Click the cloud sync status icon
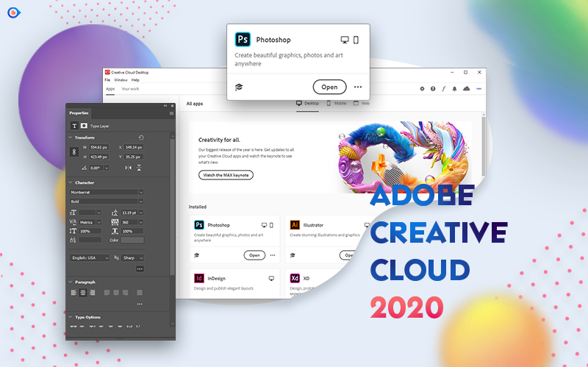 [x=466, y=88]
